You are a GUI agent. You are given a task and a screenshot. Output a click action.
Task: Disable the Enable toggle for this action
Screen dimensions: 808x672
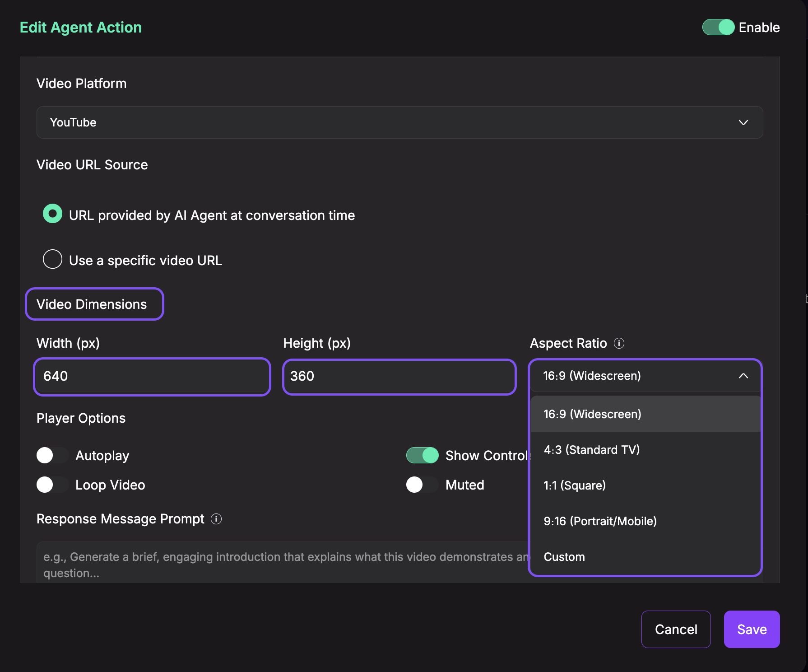[x=718, y=27]
